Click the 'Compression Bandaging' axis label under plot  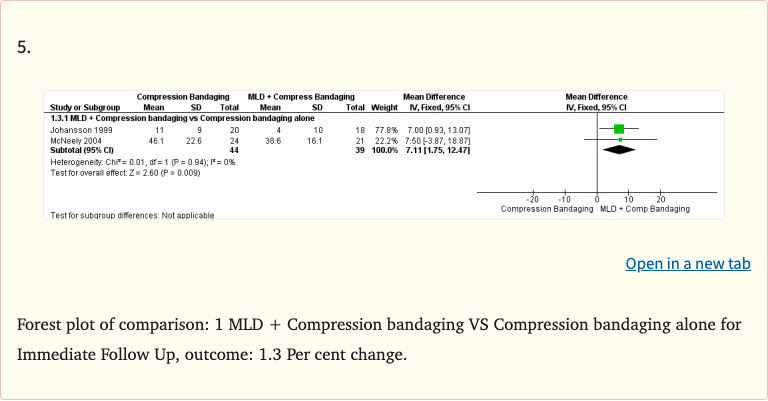tap(545, 208)
